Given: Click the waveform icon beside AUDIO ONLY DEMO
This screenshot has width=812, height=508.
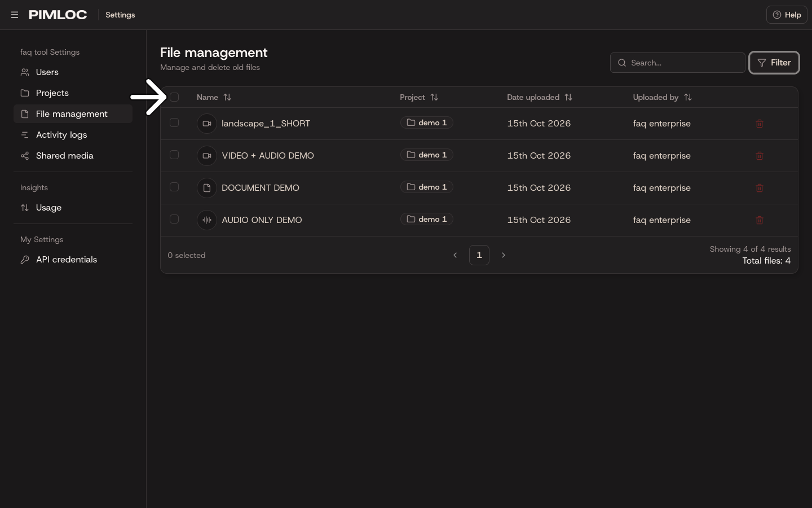Looking at the screenshot, I should point(207,220).
